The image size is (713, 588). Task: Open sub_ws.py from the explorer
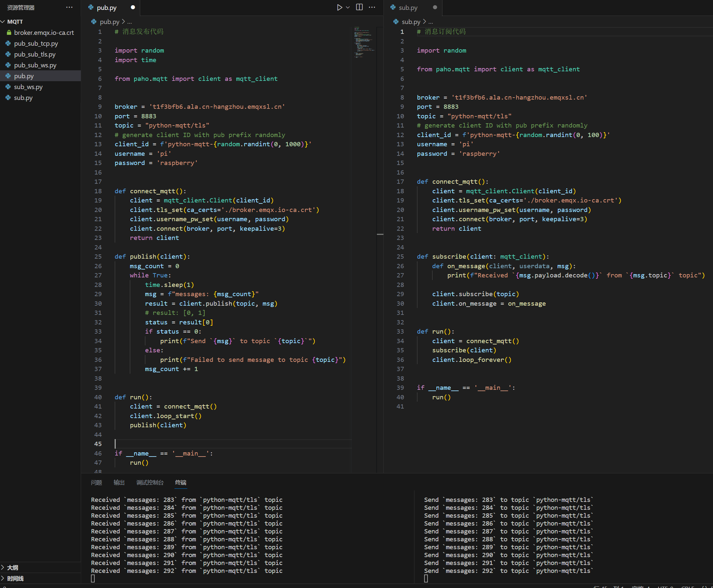tap(28, 87)
